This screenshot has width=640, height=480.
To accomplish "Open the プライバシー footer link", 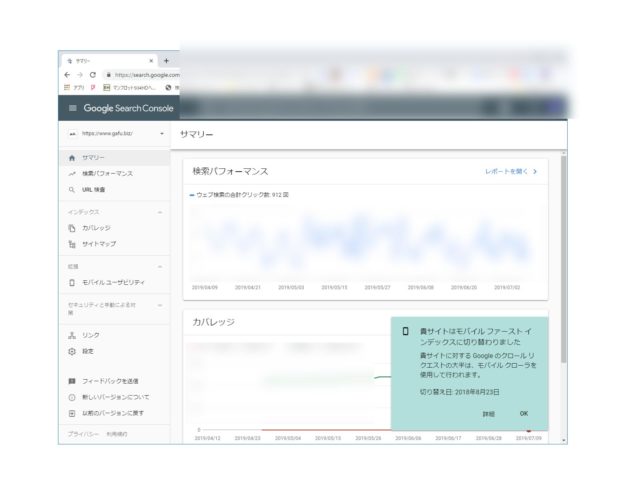I will tap(83, 434).
